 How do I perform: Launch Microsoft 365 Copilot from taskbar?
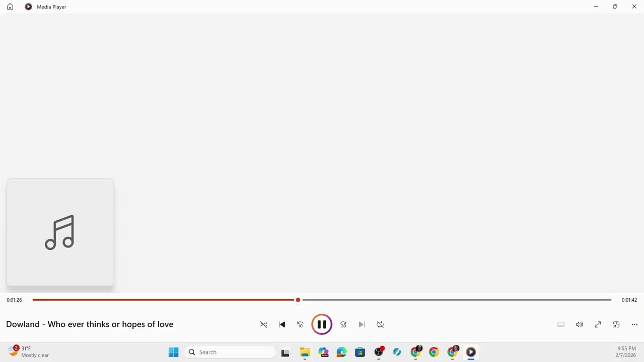[323, 352]
